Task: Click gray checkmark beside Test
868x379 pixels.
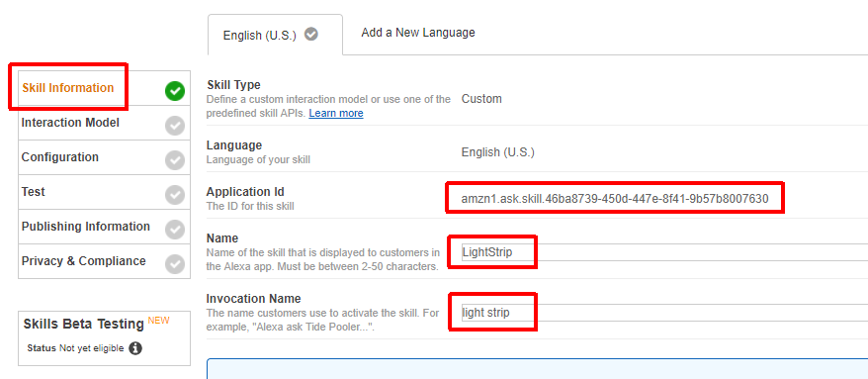Action: (x=175, y=195)
